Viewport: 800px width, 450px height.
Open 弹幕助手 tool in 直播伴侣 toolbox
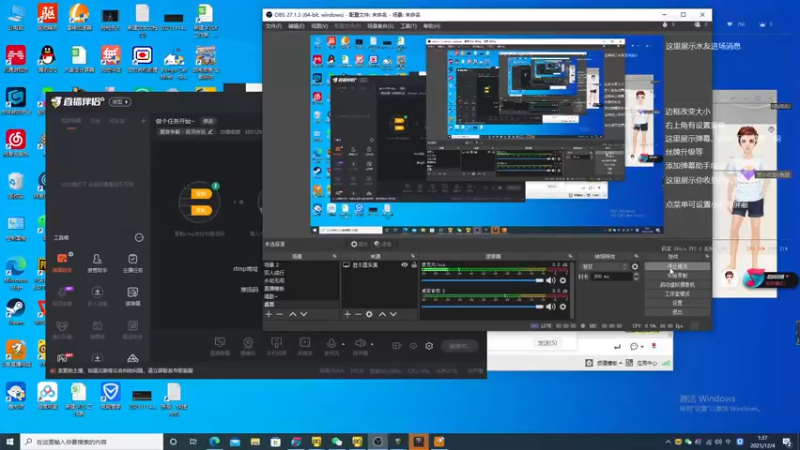[62, 263]
